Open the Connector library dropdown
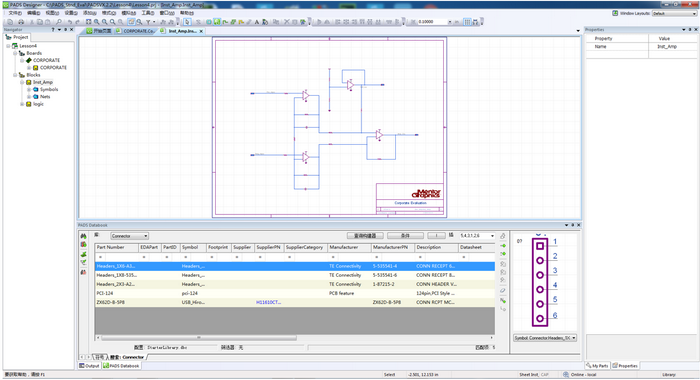The height and width of the screenshot is (380, 700). tap(146, 236)
